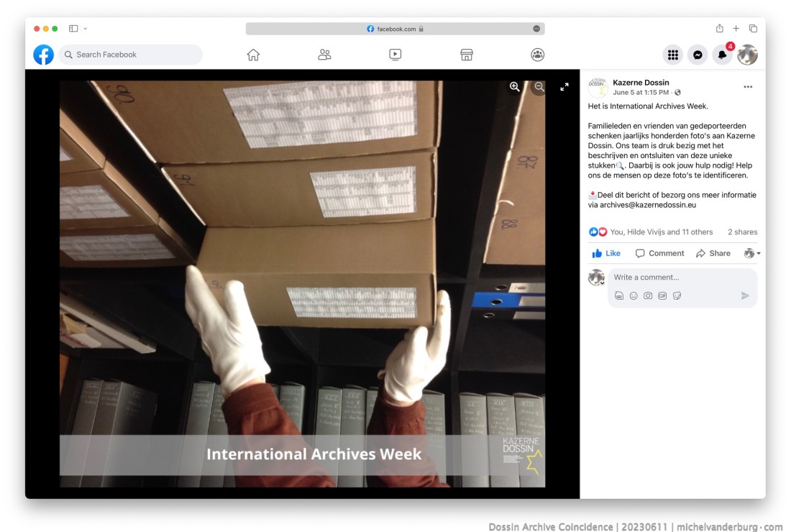
Task: Toggle the Safari sidebar button
Action: (73, 29)
